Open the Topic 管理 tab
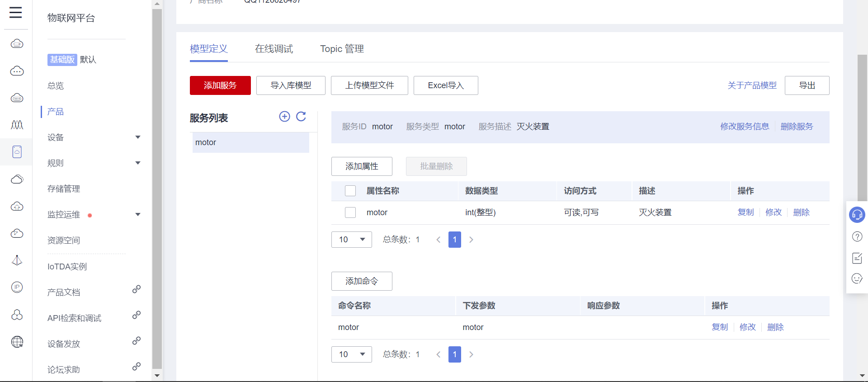 pyautogui.click(x=342, y=49)
